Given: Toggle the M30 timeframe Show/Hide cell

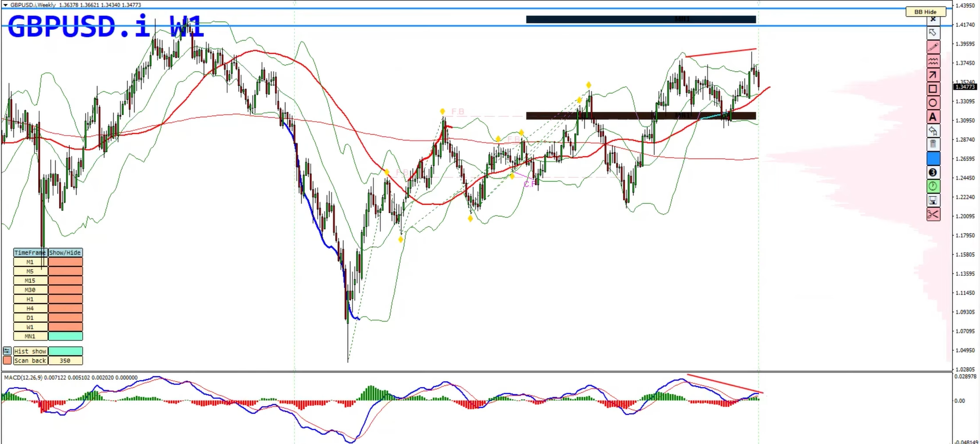Looking at the screenshot, I should [65, 290].
